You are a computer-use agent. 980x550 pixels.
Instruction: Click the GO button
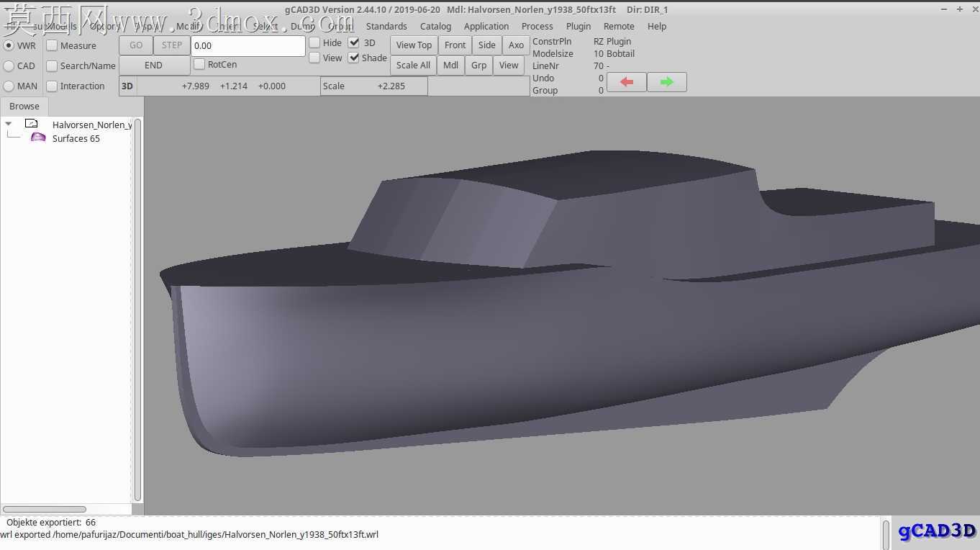(x=136, y=45)
